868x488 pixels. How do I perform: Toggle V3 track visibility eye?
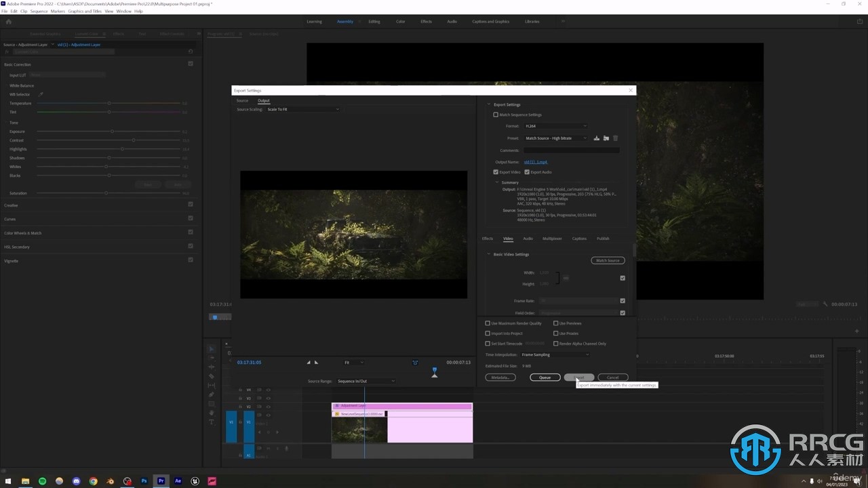coord(268,399)
